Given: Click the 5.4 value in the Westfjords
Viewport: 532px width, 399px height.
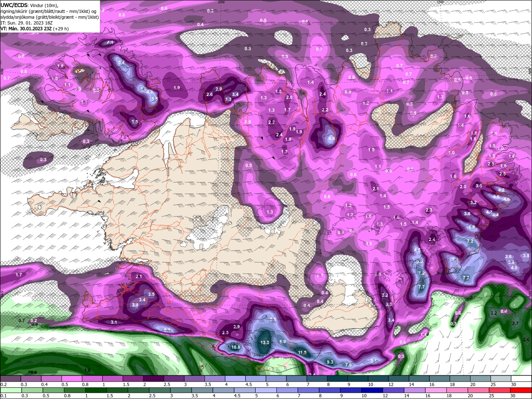Looking at the screenshot, I should 121,62.
